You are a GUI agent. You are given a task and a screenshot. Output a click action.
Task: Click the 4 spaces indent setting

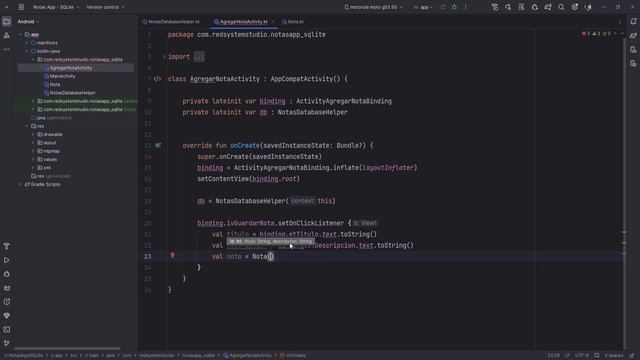point(613,356)
